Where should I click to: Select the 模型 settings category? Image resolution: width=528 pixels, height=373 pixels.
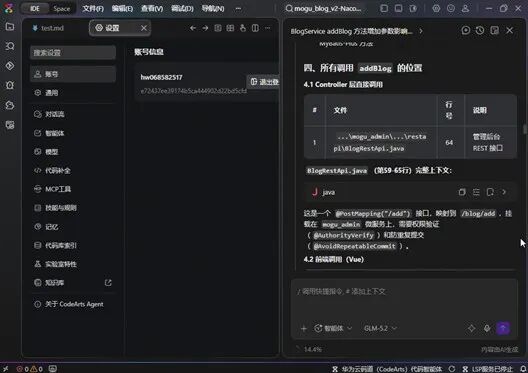(73, 152)
